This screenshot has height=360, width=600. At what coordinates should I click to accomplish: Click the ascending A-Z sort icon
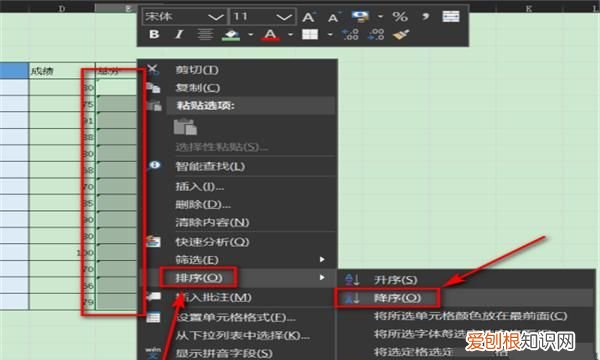pos(352,280)
